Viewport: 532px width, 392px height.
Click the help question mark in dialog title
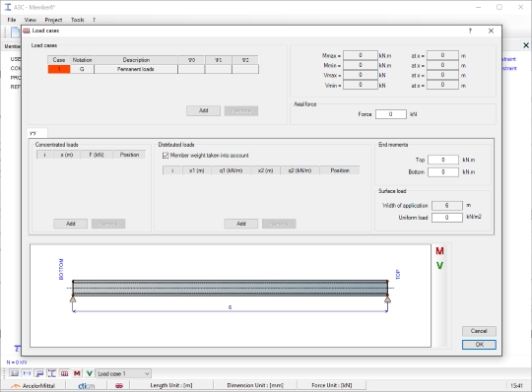[470, 31]
